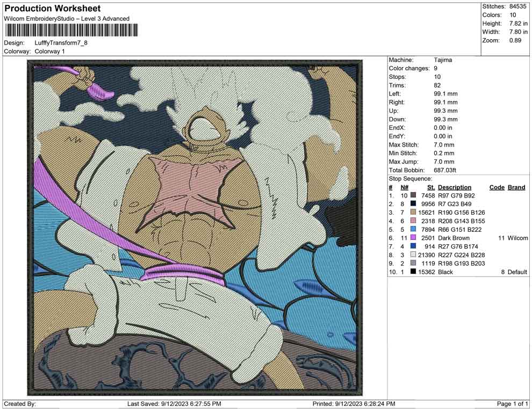532x409 pixels.
Task: Click the 'St.' column header
Action: (x=431, y=187)
